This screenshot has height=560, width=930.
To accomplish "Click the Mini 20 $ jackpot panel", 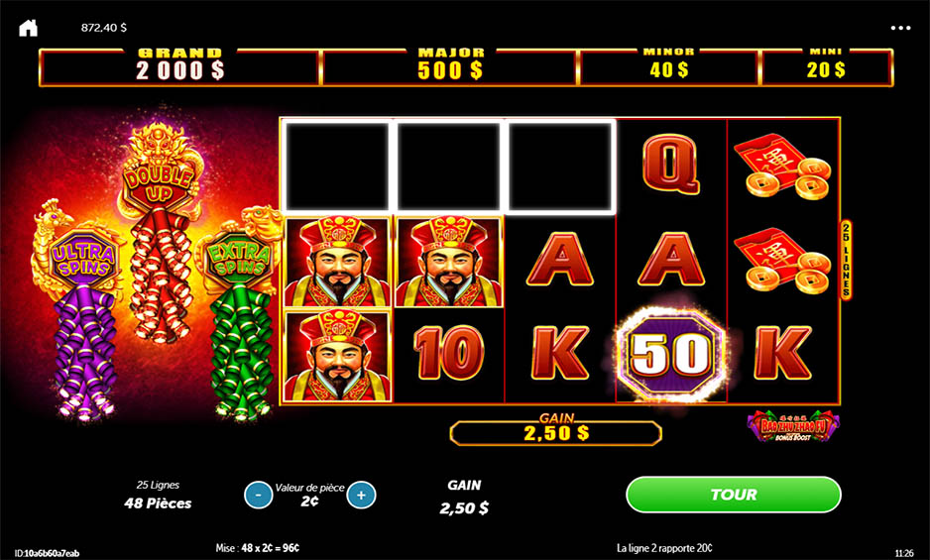I will coord(826,67).
